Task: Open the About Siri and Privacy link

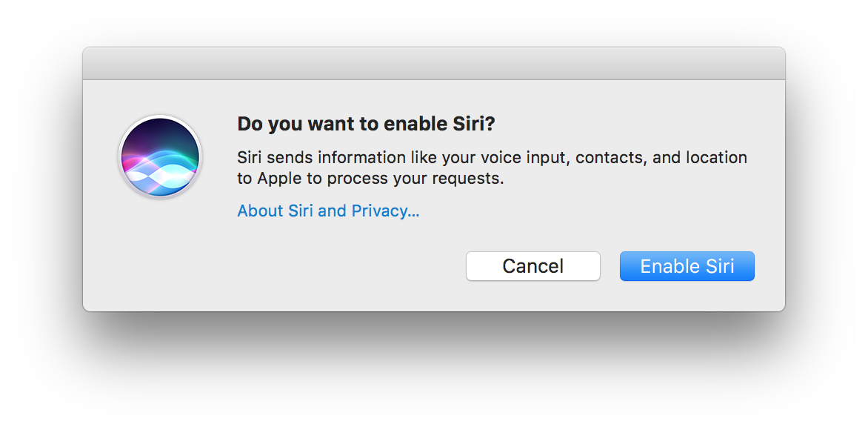Action: pos(328,211)
